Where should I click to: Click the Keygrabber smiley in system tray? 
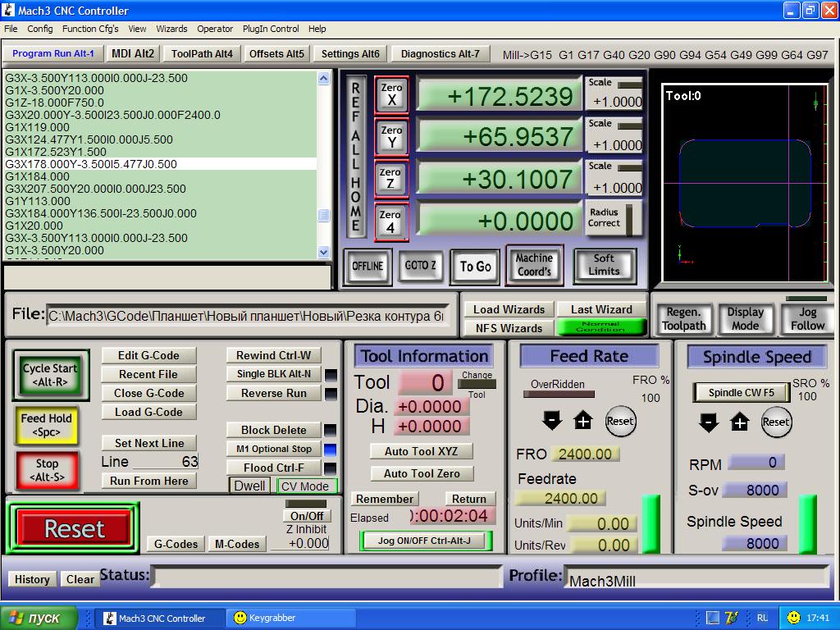[x=793, y=618]
